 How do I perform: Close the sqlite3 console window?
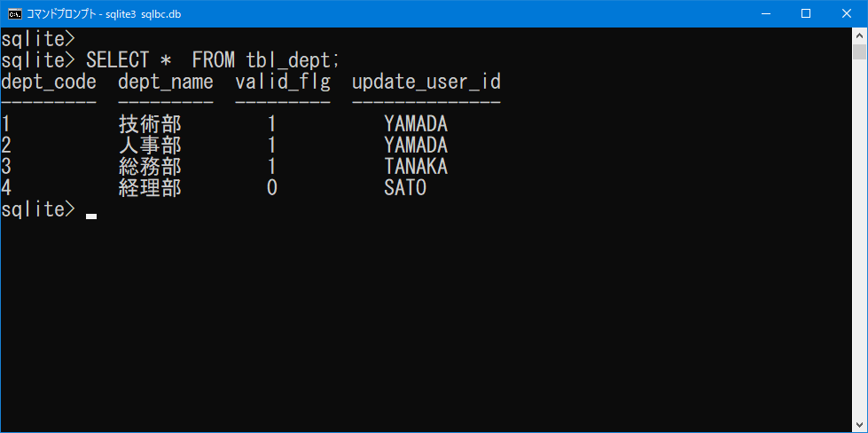click(847, 14)
